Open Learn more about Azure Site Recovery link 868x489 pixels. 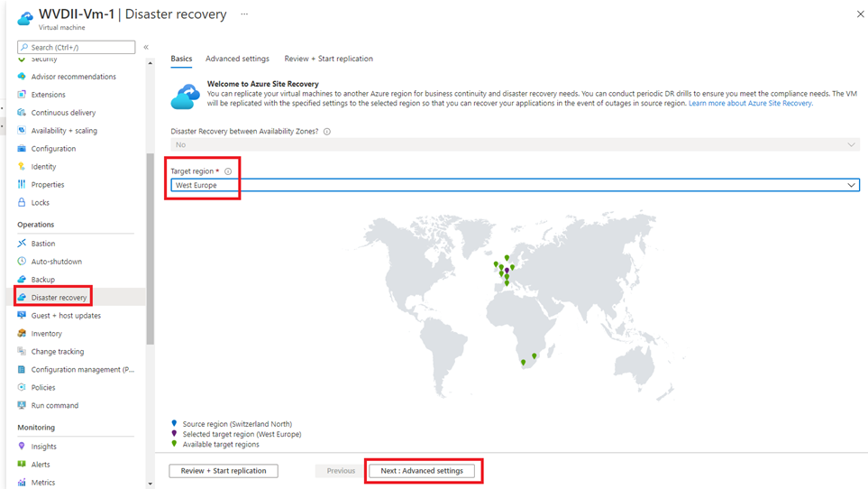click(x=750, y=103)
